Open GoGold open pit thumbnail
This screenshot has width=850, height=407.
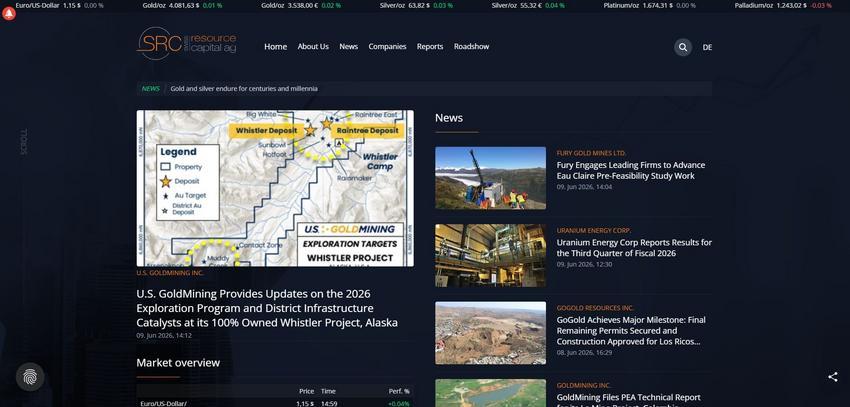(491, 333)
